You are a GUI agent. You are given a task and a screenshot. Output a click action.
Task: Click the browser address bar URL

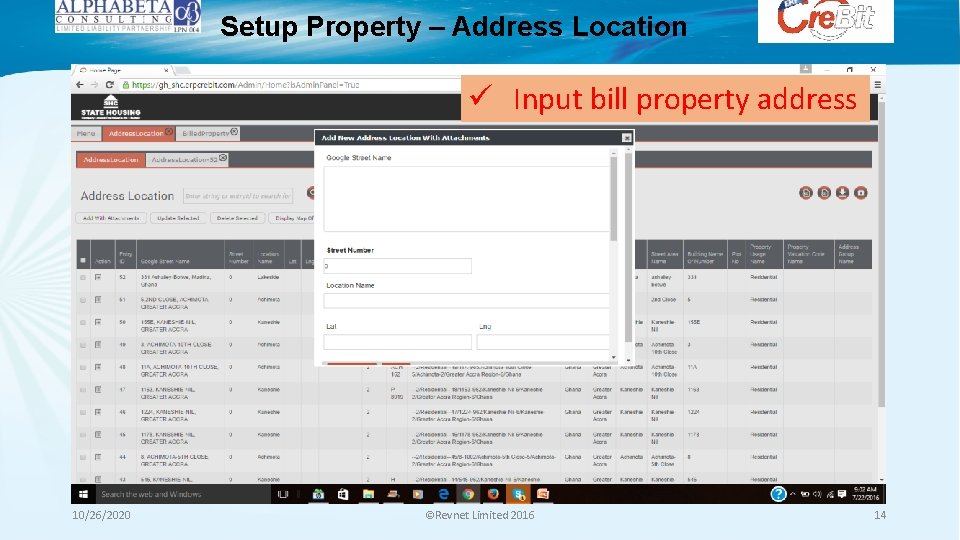[246, 85]
